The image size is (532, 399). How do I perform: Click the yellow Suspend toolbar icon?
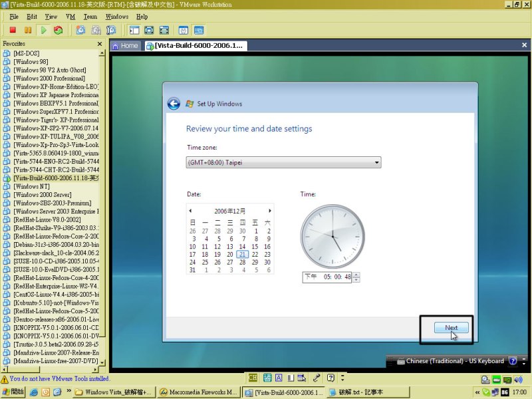click(28, 30)
